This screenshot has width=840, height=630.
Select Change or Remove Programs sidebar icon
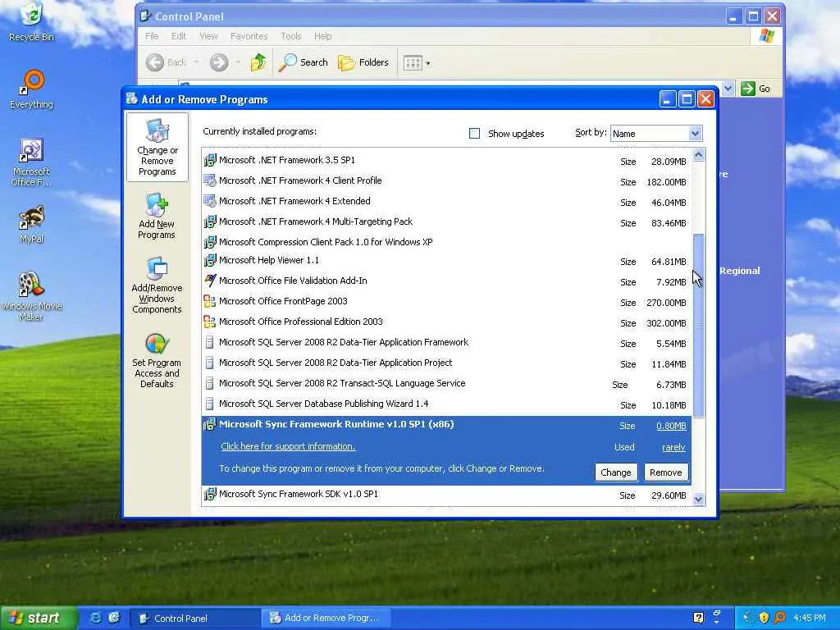157,148
